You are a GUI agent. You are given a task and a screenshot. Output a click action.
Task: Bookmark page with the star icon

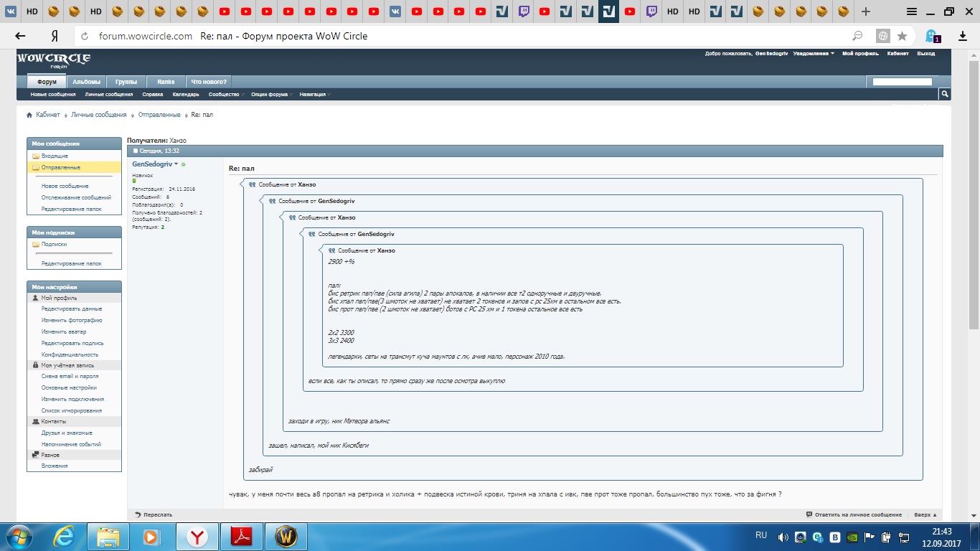pos(902,36)
